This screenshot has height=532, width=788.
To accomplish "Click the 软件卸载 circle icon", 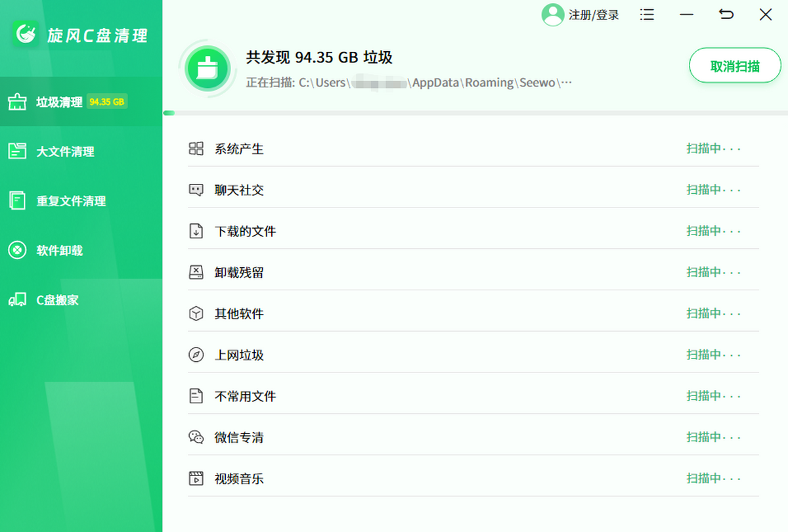I will click(x=16, y=250).
